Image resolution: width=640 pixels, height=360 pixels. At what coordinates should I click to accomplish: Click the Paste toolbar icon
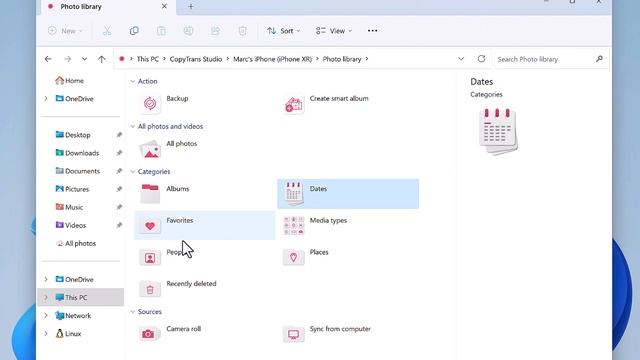pos(161,31)
